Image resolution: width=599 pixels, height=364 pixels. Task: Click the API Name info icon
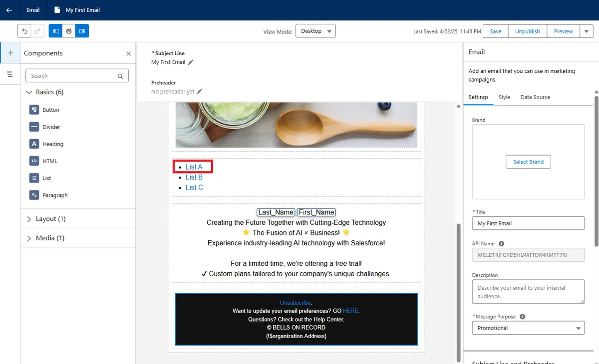pyautogui.click(x=502, y=244)
